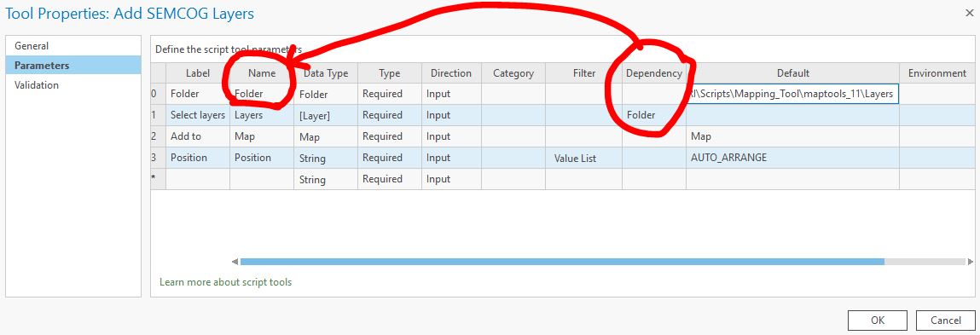The width and height of the screenshot is (980, 335).
Task: Click the Default value 'Map' cell
Action: coord(792,136)
